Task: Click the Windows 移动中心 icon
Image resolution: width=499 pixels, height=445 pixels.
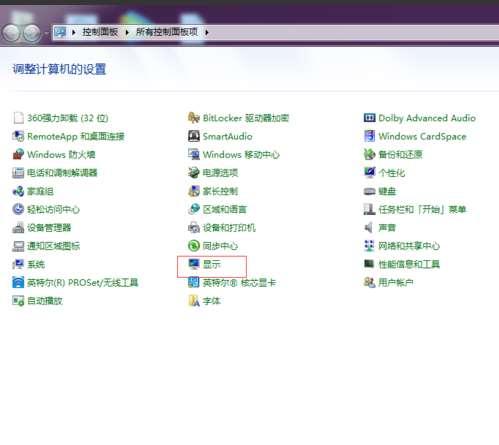Action: [194, 155]
